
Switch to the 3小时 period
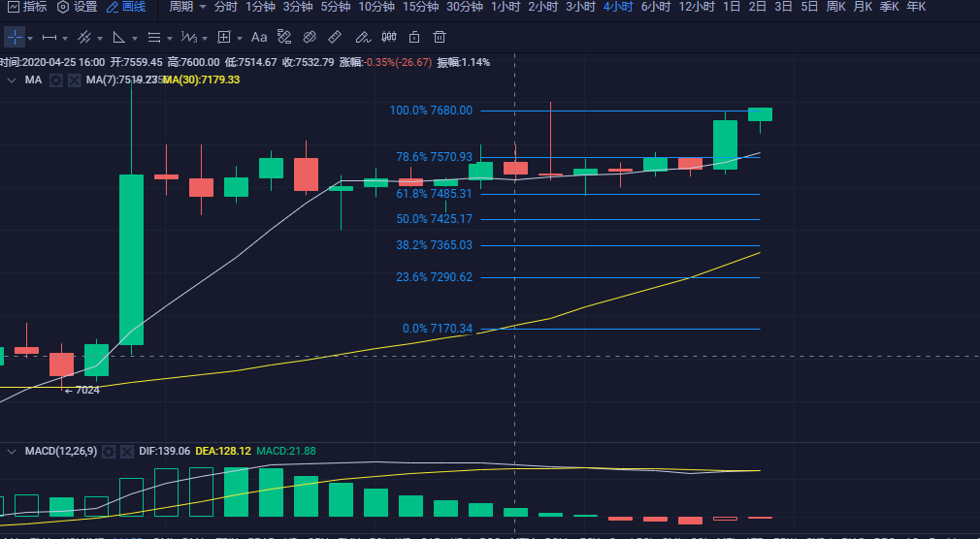click(x=580, y=7)
